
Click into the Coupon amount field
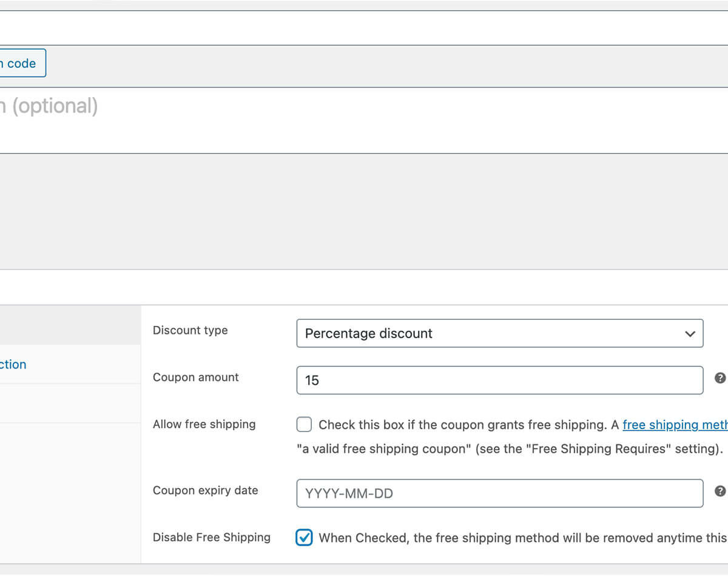point(499,380)
